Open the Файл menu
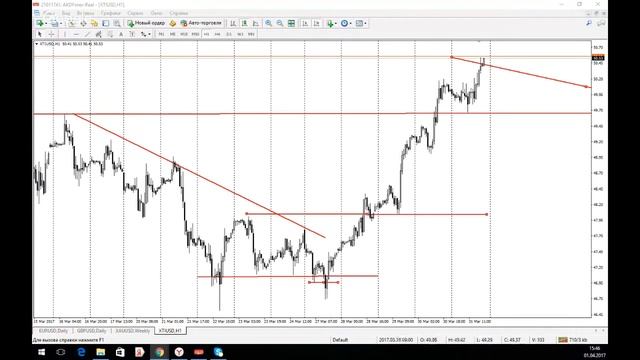 coord(49,13)
